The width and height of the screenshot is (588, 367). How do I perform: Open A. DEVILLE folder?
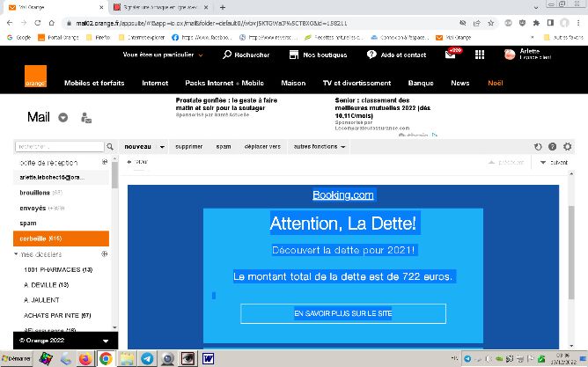pos(46,285)
